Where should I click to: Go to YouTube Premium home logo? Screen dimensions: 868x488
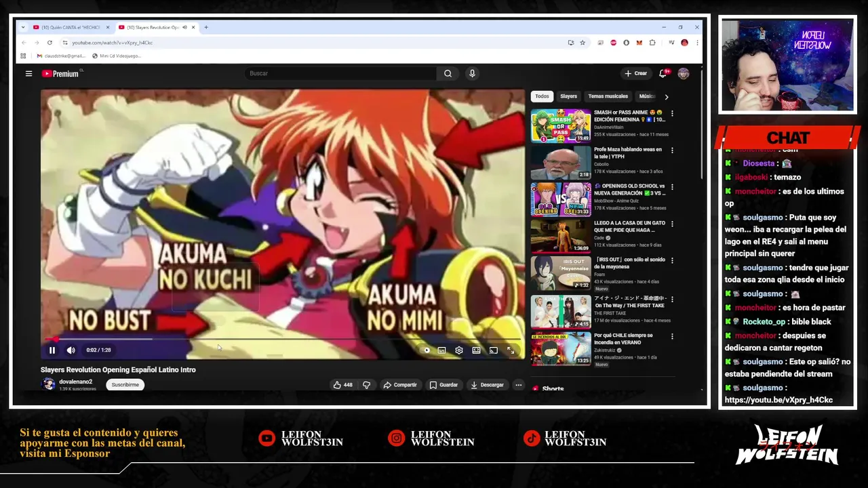[62, 73]
